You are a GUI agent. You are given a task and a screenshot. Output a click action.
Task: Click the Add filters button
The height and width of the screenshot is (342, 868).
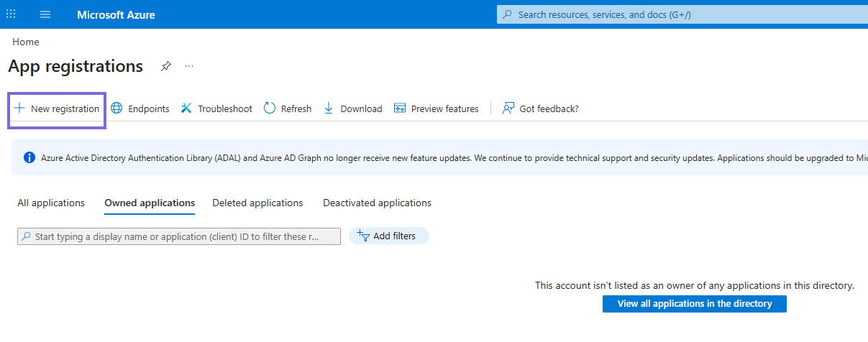388,236
